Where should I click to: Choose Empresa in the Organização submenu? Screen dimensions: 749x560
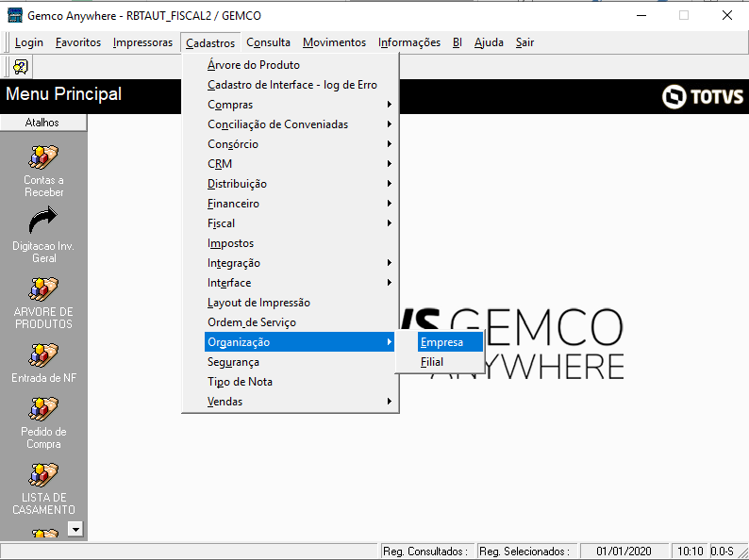coord(450,342)
